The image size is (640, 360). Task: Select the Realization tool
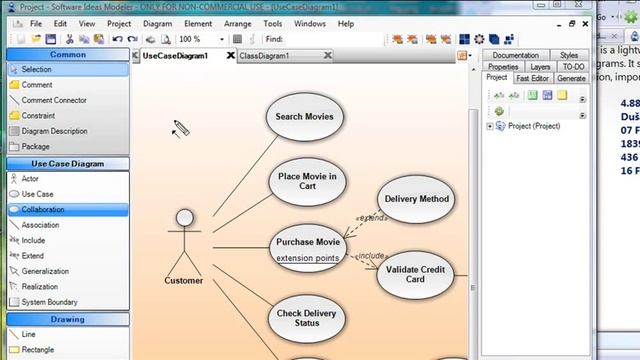pos(68,287)
